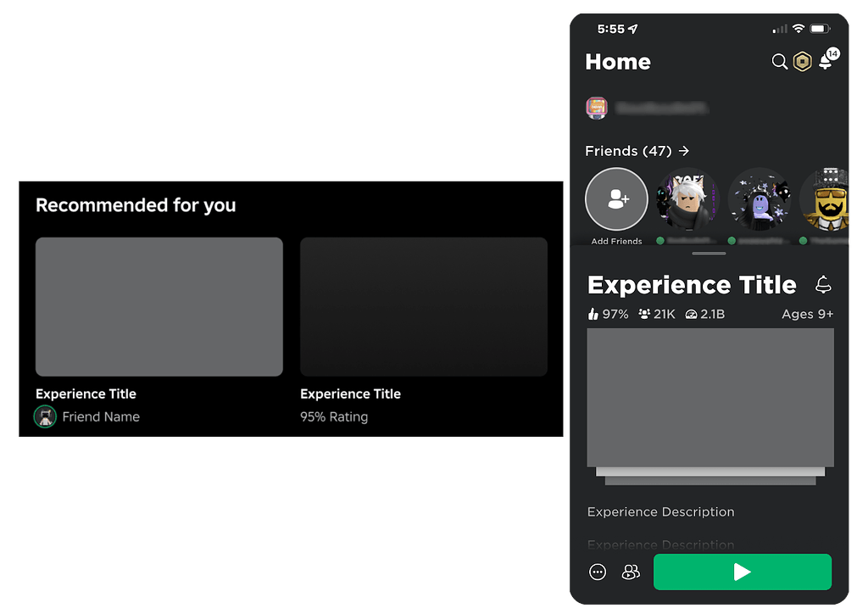Tap the Add Friends label
Screen dimensions: 868x614
point(616,241)
